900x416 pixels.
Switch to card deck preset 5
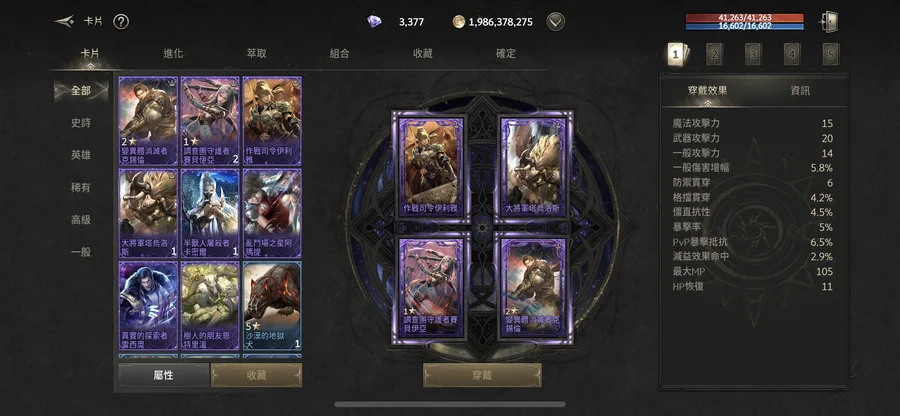point(831,55)
